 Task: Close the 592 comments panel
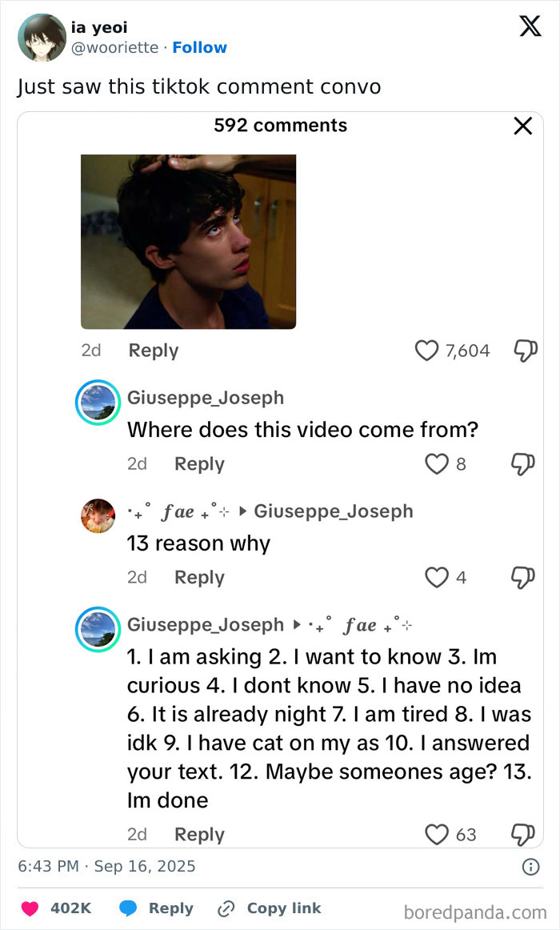[522, 126]
